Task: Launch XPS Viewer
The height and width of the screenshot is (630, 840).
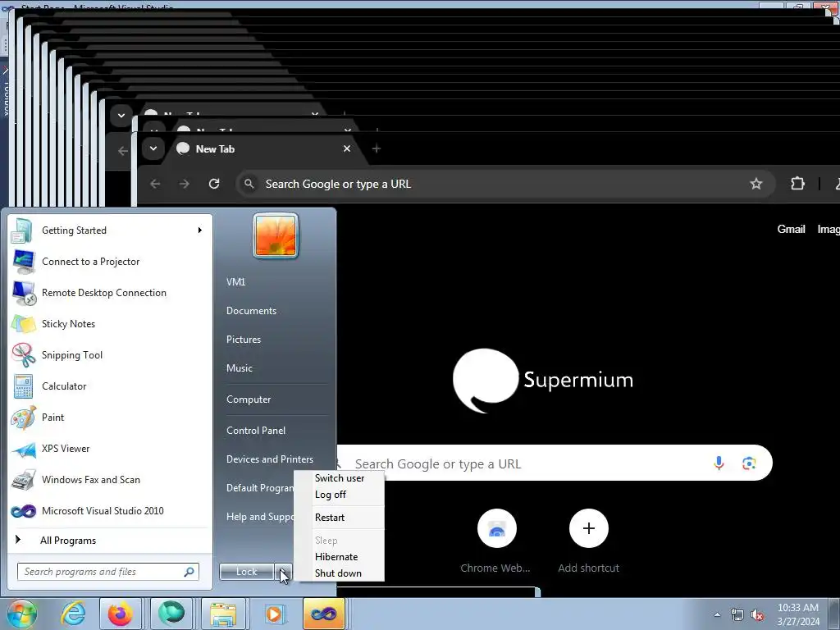Action: click(110, 449)
